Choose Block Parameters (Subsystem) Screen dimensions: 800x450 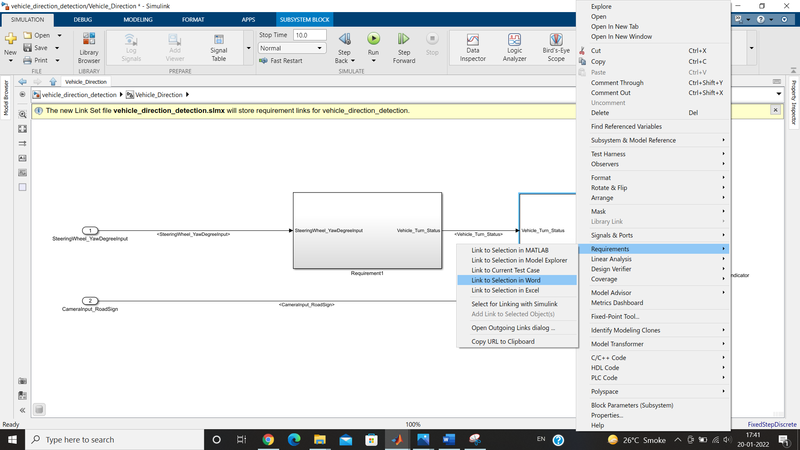654,406
